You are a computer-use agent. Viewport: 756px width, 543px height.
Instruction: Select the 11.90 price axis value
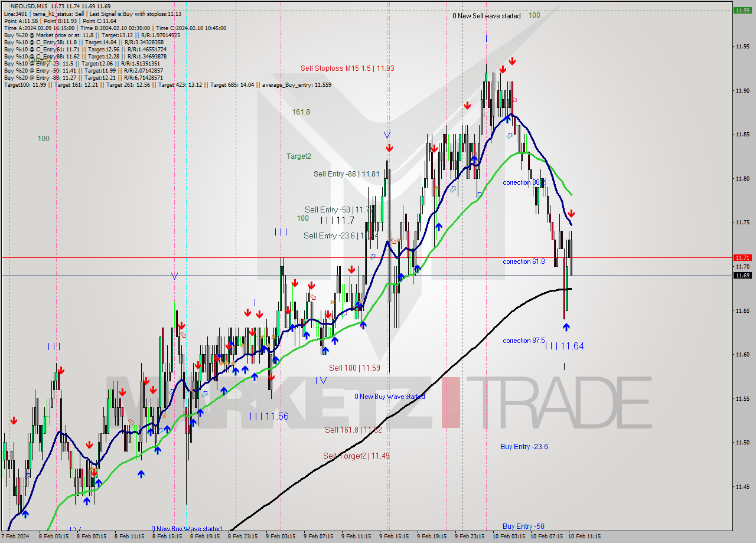(x=742, y=90)
